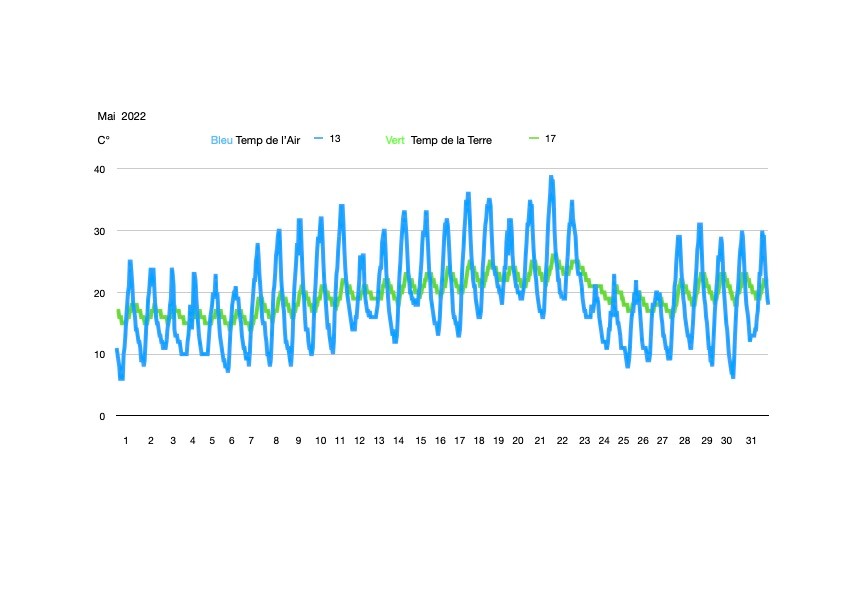The image size is (842, 595).
Task: Click the green legend line marker
Action: tap(534, 139)
